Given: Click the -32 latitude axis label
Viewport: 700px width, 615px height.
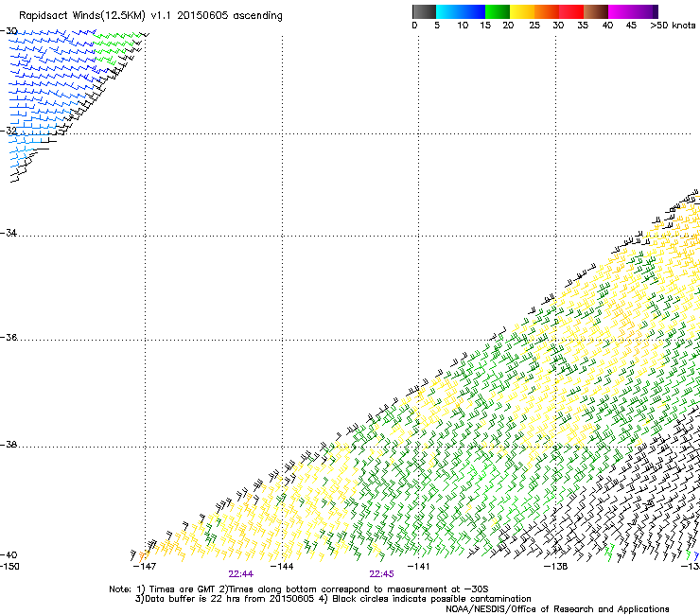Looking at the screenshot, I should point(9,131).
